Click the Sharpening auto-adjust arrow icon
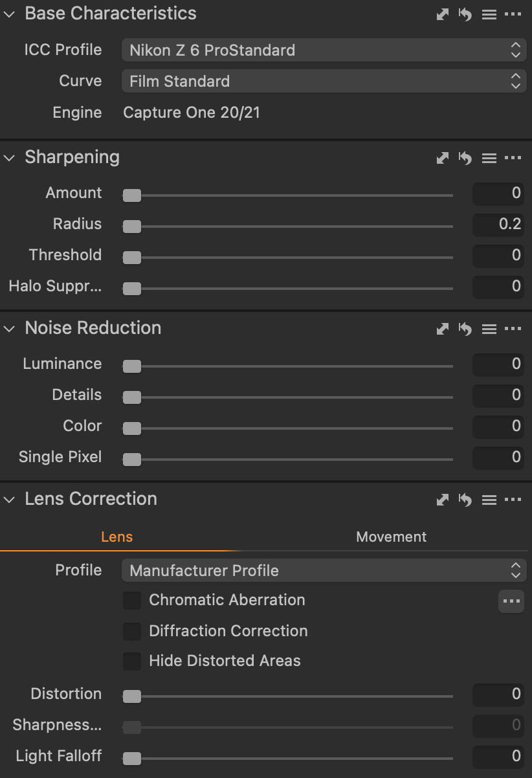The width and height of the screenshot is (532, 778). click(x=443, y=158)
